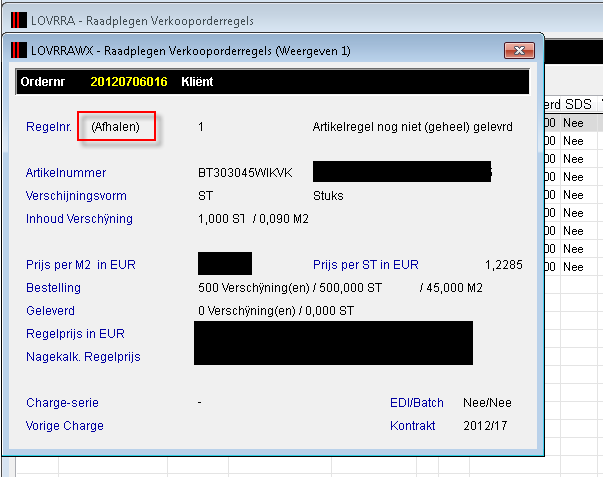The width and height of the screenshot is (603, 477).
Task: Click the 'Artikelregel nog niet (geheel) gelevrd' status text
Action: 412,127
